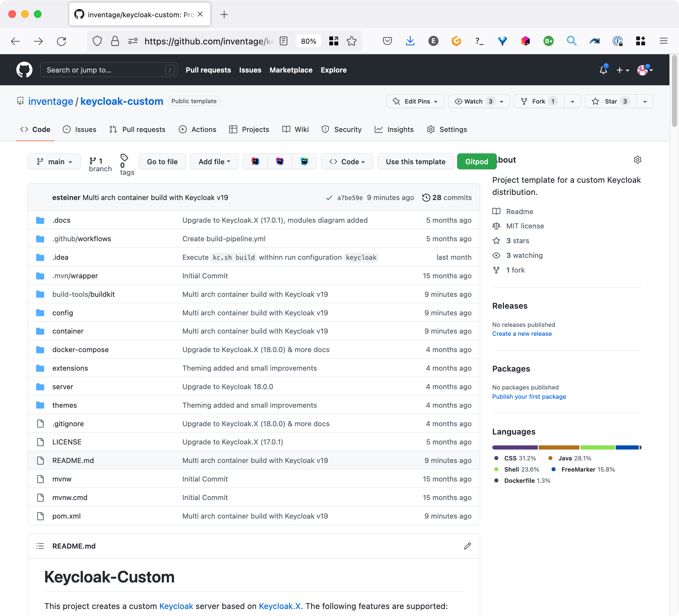The image size is (679, 616).
Task: Click Use this template button
Action: [416, 162]
